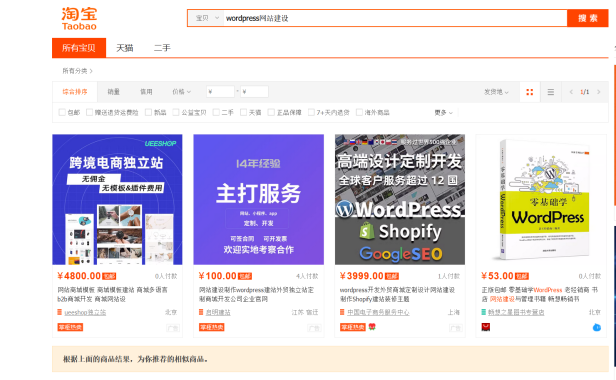Sort results by 销量

(x=114, y=92)
